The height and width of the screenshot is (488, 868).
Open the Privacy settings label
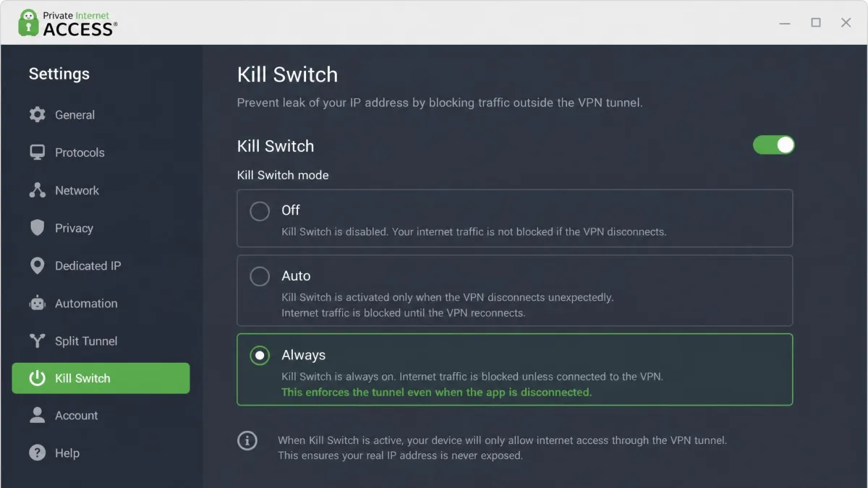point(74,228)
